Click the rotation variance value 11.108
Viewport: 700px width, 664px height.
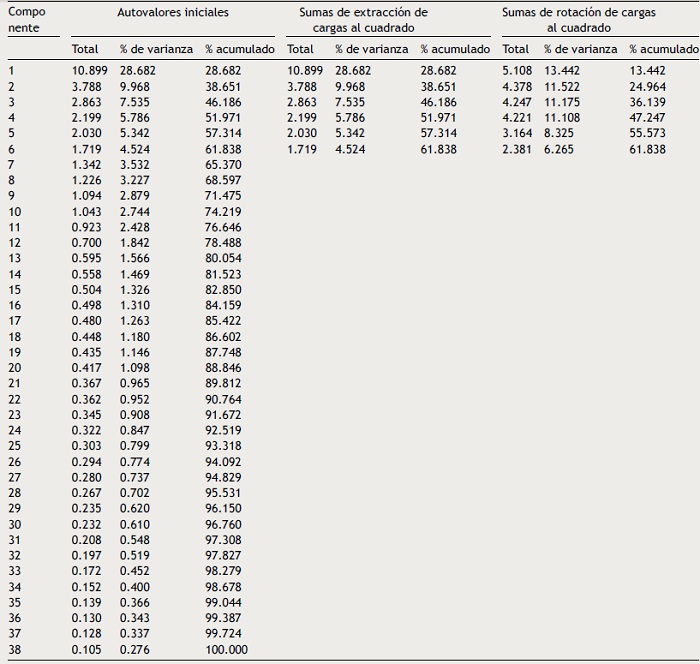tap(562, 118)
